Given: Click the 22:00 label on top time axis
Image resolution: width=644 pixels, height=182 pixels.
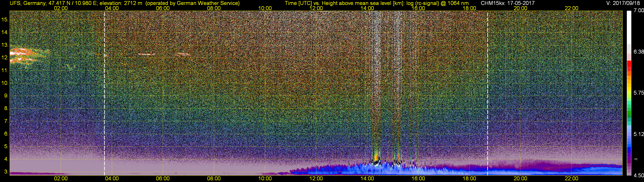Looking at the screenshot, I should click(571, 8).
